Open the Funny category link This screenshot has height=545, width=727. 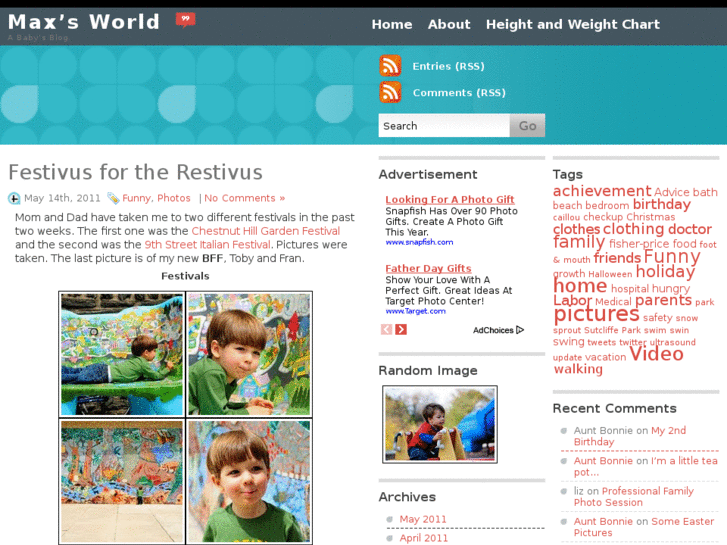[136, 199]
